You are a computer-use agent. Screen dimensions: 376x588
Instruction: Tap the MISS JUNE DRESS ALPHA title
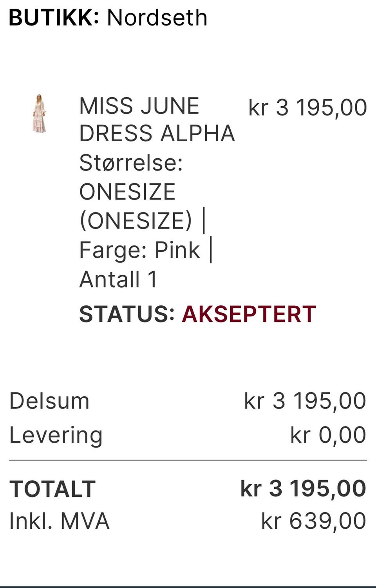tap(157, 120)
